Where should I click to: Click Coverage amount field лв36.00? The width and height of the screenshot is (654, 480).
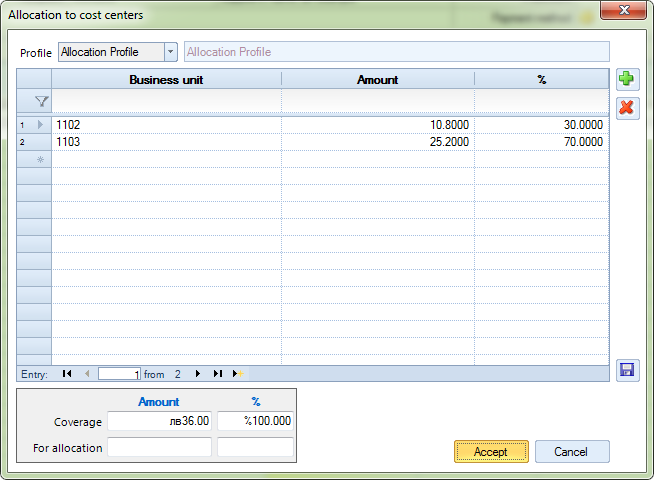click(159, 421)
